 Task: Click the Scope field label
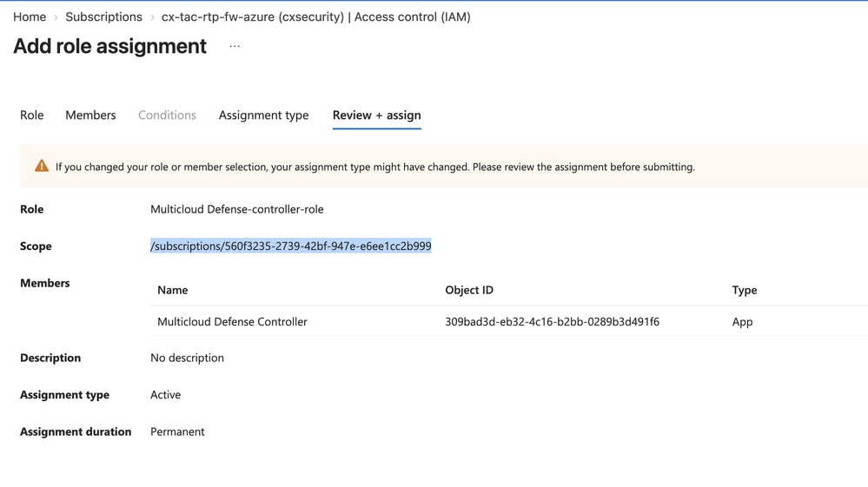click(36, 246)
